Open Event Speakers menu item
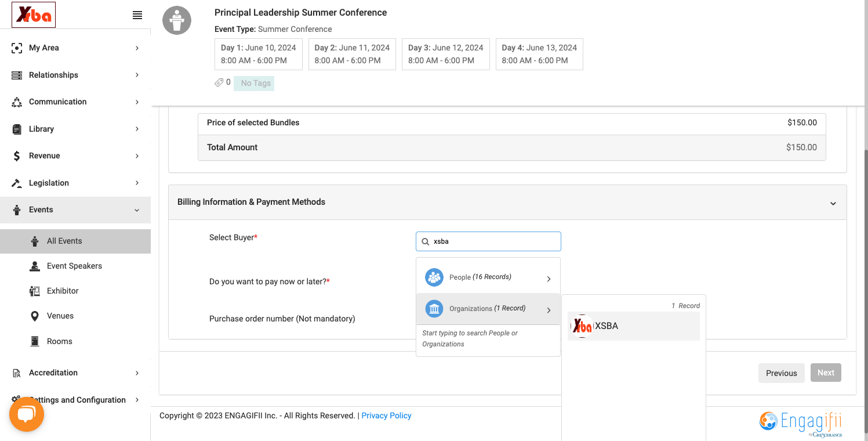 (x=75, y=266)
